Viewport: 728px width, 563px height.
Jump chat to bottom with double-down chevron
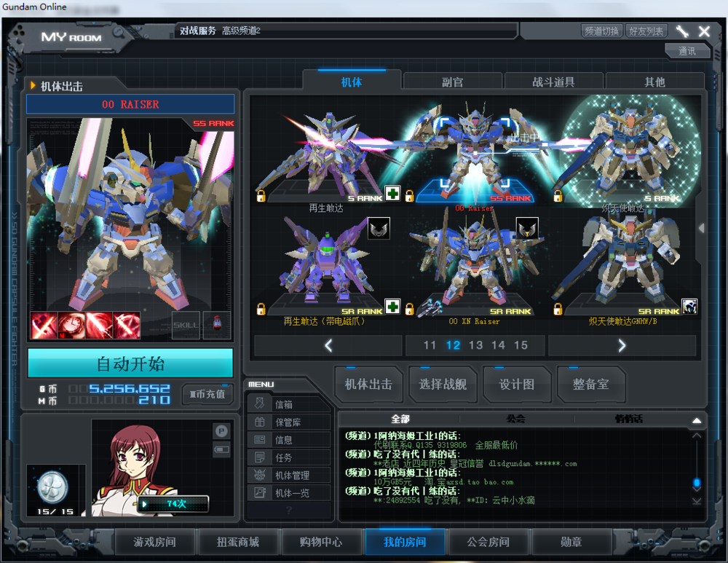[697, 501]
